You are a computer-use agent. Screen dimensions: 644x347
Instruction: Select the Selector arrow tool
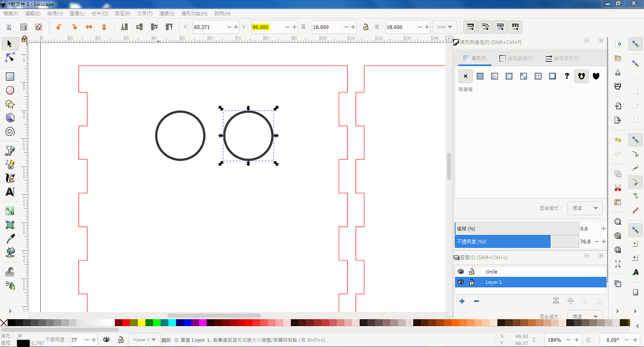[x=10, y=43]
